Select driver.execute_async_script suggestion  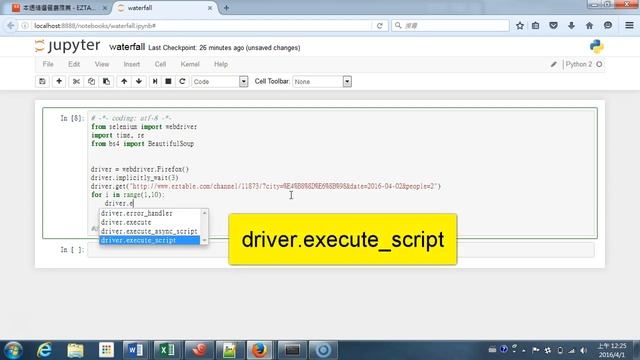coord(150,231)
